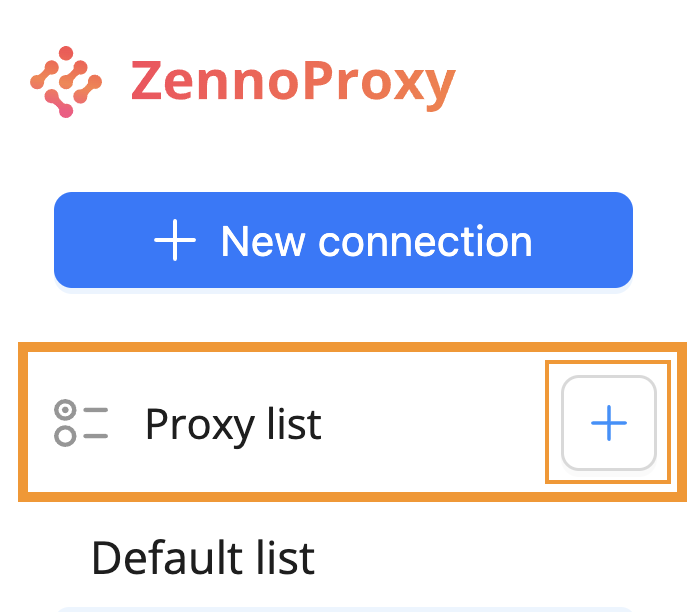Click the ZennoProxy header title
The image size is (692, 612).
[292, 82]
